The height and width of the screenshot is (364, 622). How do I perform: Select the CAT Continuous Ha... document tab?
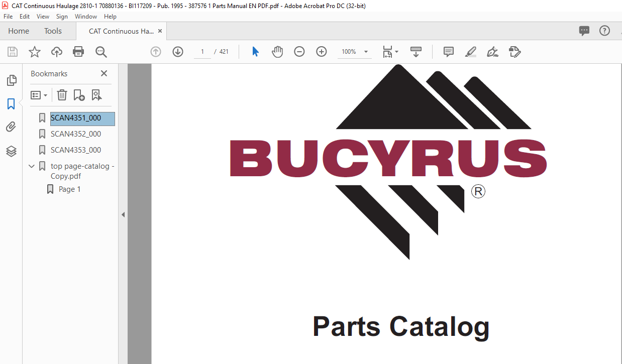(121, 31)
